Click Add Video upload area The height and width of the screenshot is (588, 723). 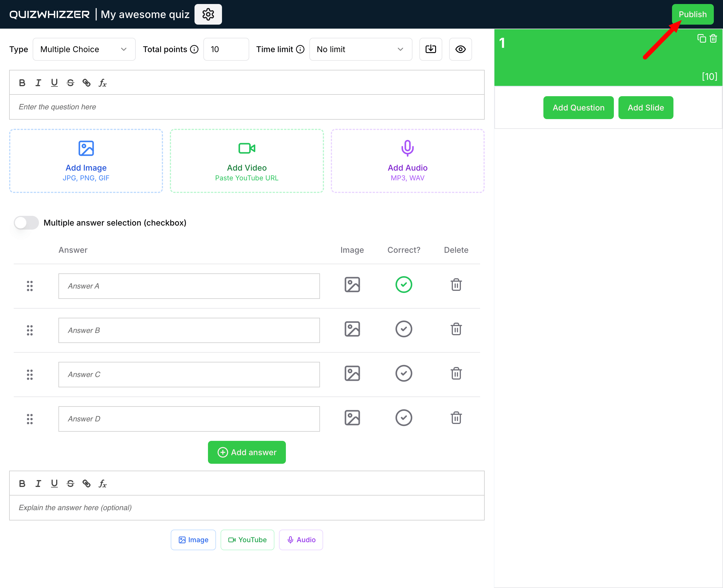point(246,161)
